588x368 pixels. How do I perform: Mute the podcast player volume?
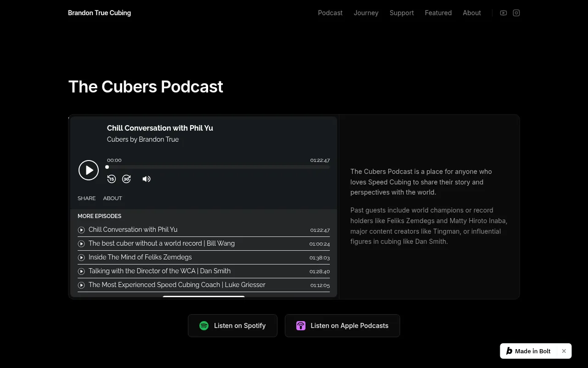[x=147, y=179]
